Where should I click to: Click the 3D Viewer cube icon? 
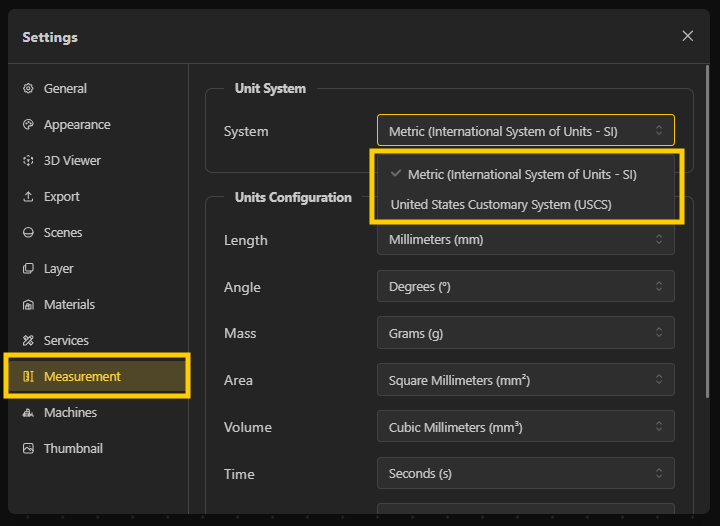click(x=28, y=161)
